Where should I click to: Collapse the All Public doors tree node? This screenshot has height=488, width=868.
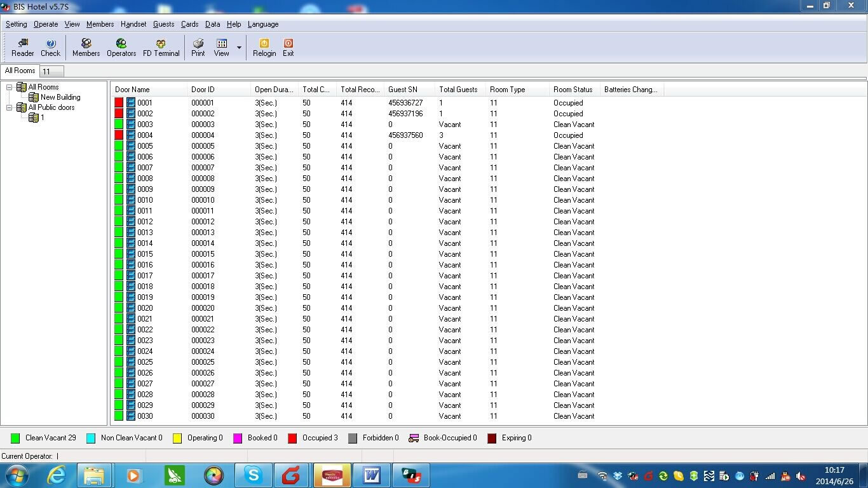click(x=10, y=107)
